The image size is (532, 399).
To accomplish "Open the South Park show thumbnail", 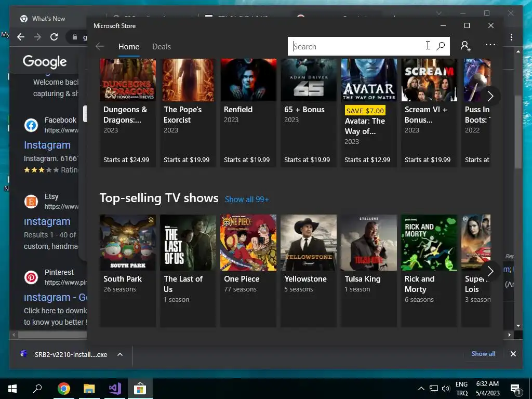I will tap(128, 243).
